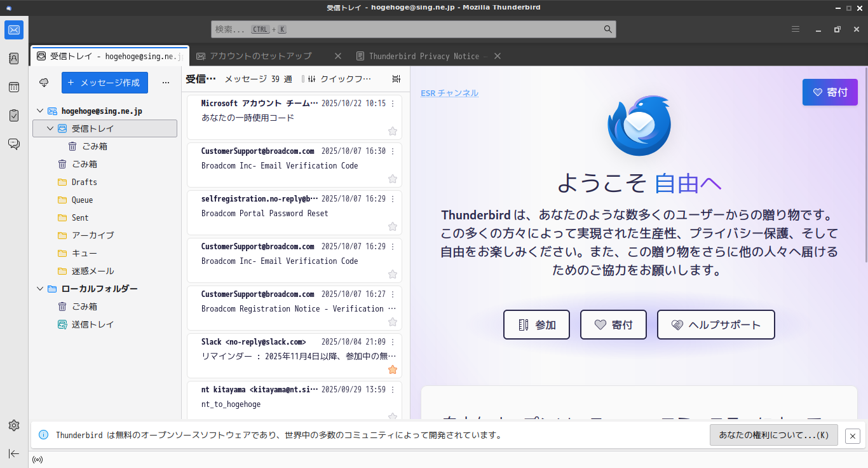Dismiss the open-source notification bar
Image resolution: width=868 pixels, height=468 pixels.
pyautogui.click(x=853, y=436)
